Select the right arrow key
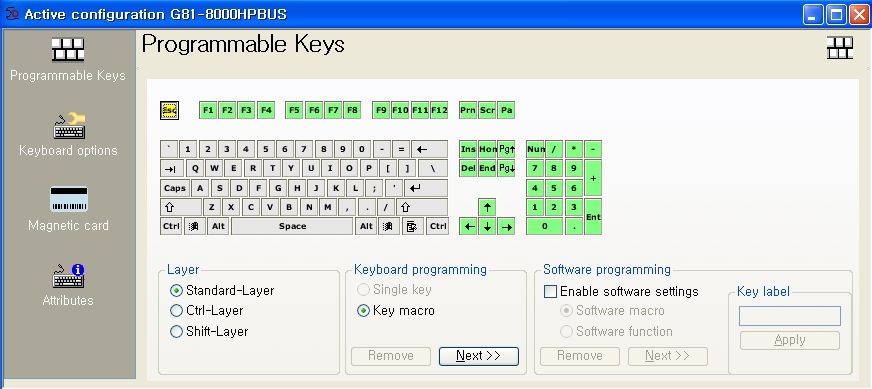This screenshot has height=389, width=872. click(x=506, y=226)
